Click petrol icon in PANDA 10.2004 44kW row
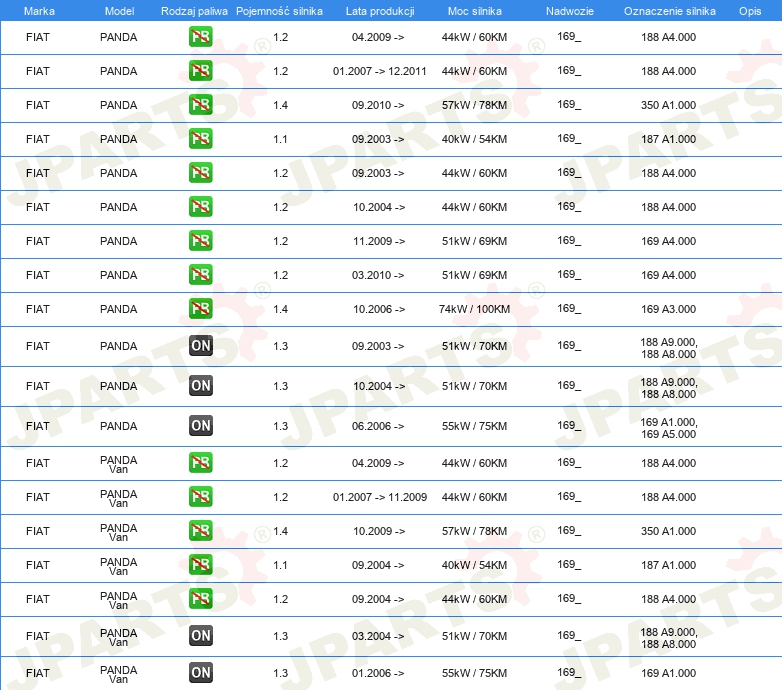Screen dimensions: 782x690 click(x=200, y=206)
